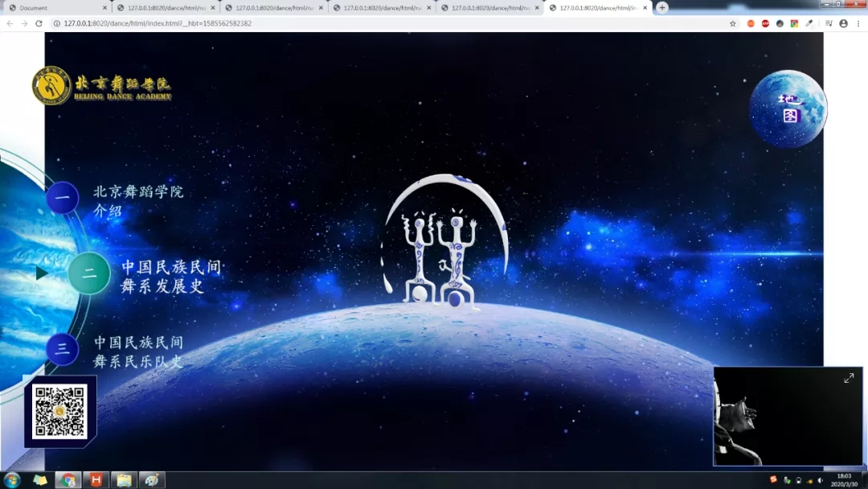This screenshot has width=868, height=489.
Task: Click the picture-in-picture dancer video
Action: (788, 416)
